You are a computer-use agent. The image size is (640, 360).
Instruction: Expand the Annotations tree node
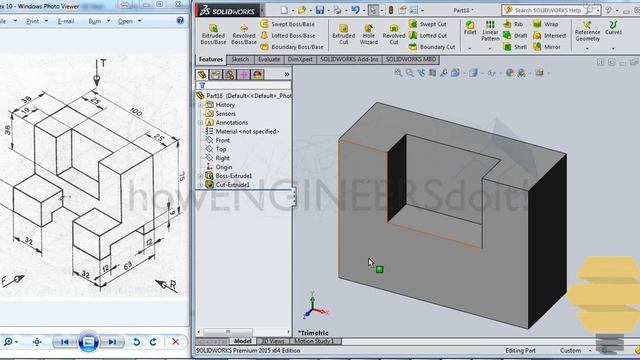[x=200, y=122]
